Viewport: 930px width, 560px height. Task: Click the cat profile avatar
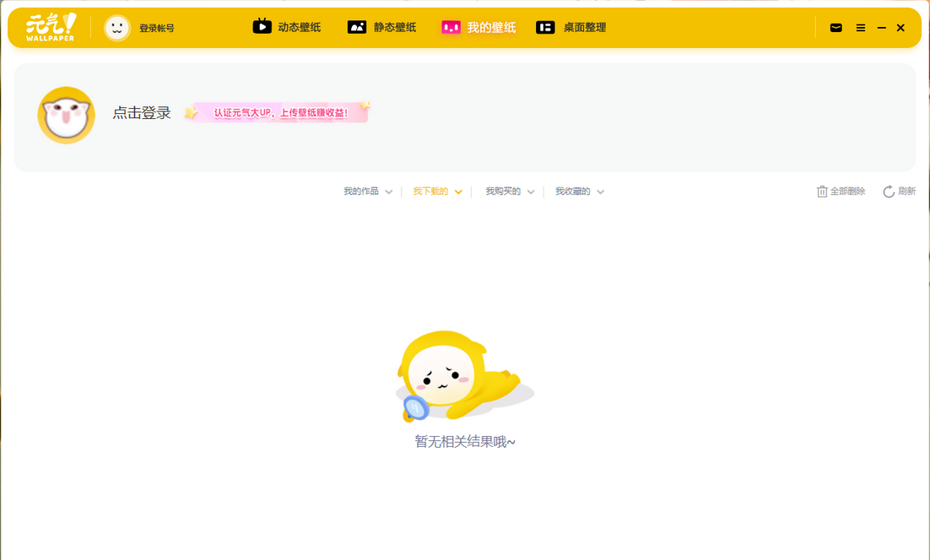[x=67, y=115]
